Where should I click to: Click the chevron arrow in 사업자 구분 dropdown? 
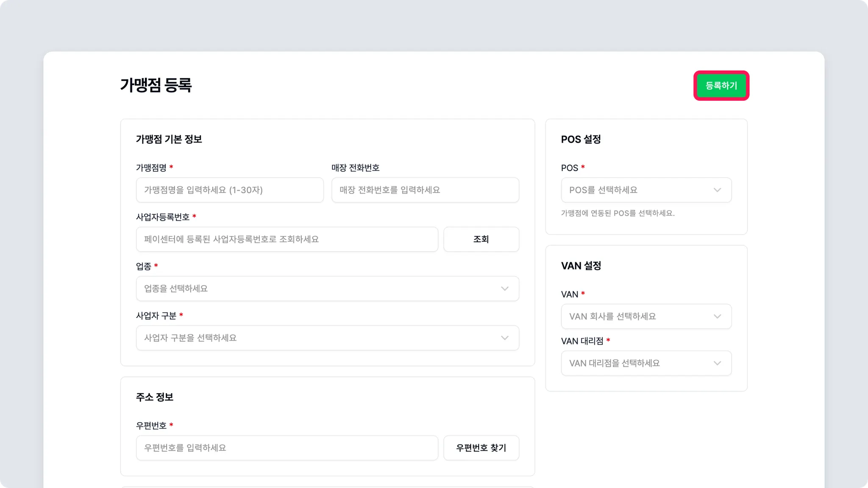click(x=504, y=338)
